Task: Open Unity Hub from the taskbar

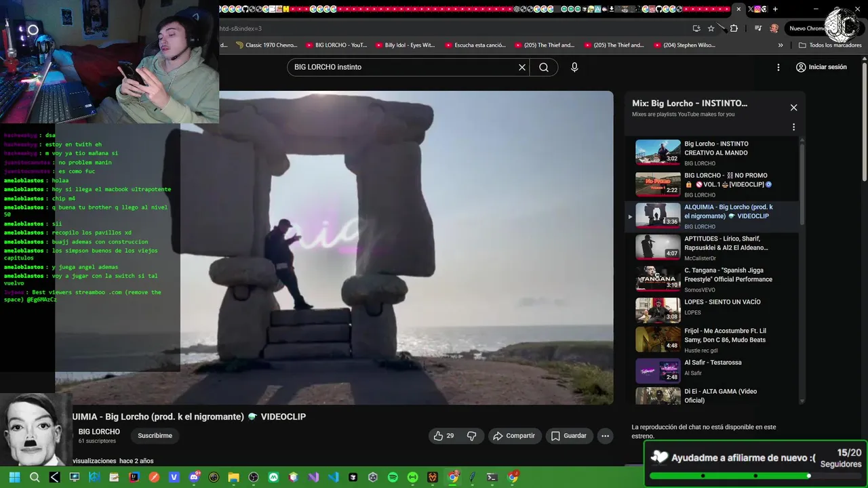Action: point(373,477)
